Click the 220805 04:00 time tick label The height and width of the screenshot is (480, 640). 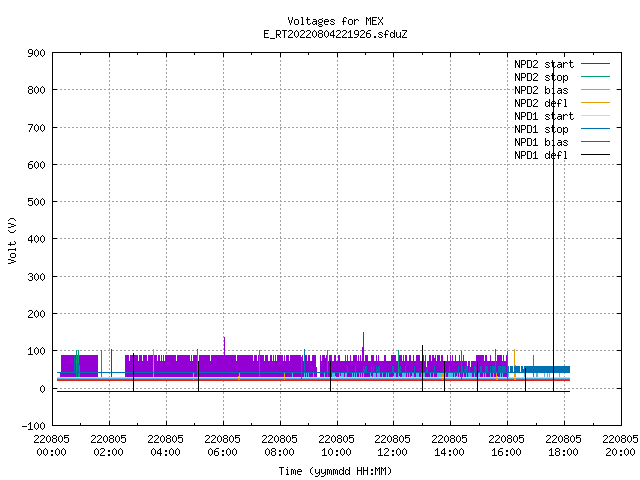(165, 446)
